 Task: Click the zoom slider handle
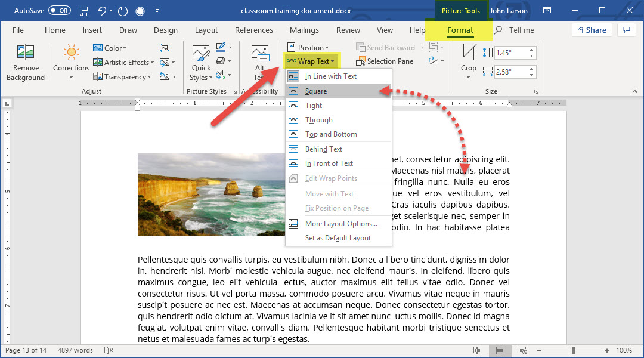click(x=573, y=350)
